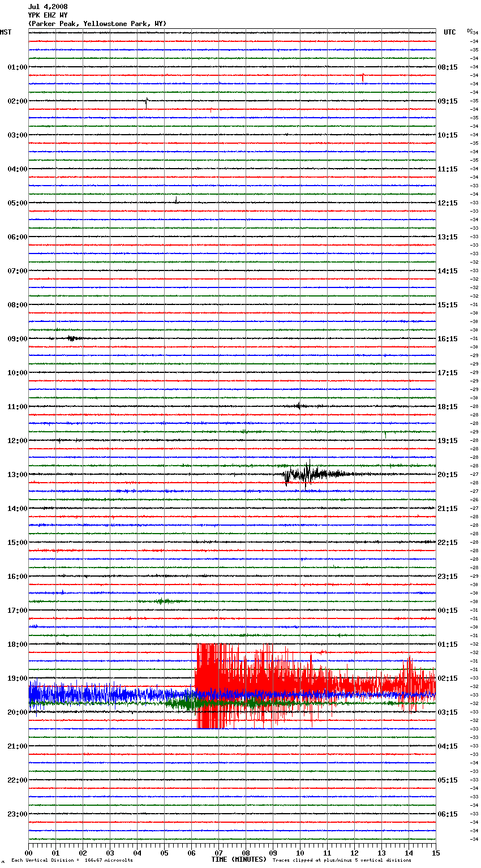This screenshot has width=481, height=868.
Task: Click the '06:00' MST time label
Action: 18,237
